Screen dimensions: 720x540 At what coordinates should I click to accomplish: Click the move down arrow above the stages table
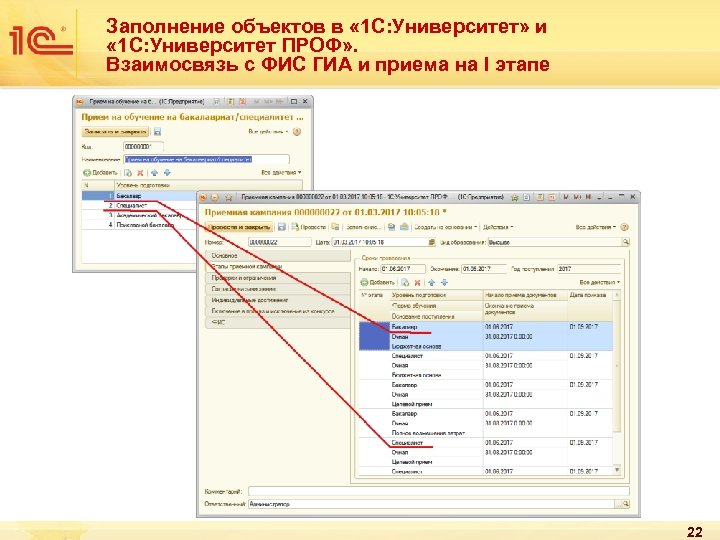pyautogui.click(x=444, y=282)
